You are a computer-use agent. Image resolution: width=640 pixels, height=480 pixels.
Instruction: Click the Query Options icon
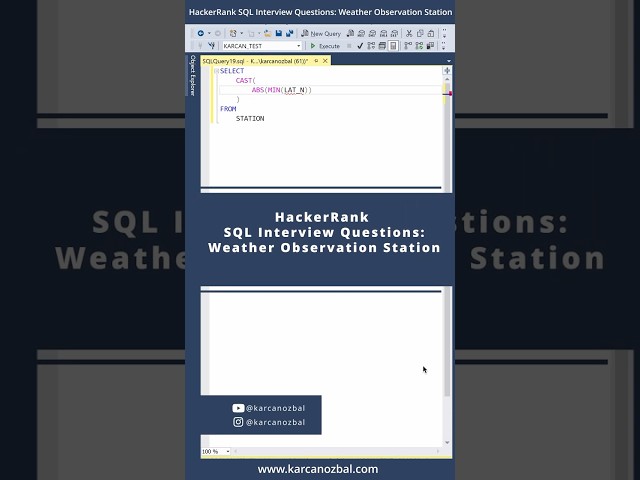[382, 46]
